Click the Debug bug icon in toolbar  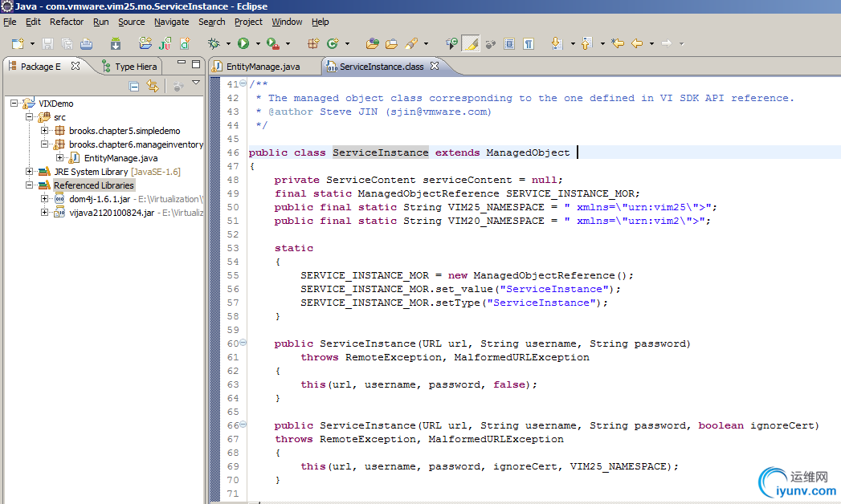pyautogui.click(x=214, y=43)
